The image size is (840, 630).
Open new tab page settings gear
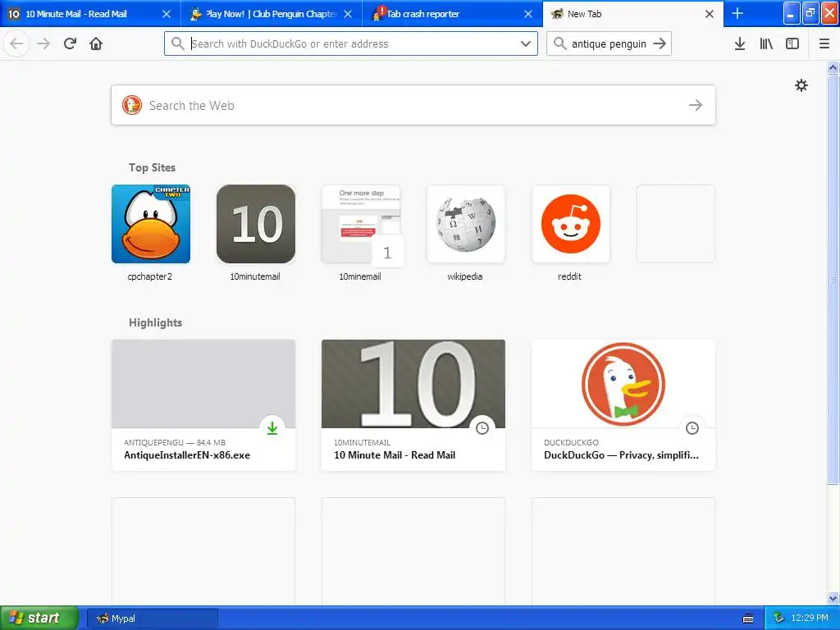[801, 85]
